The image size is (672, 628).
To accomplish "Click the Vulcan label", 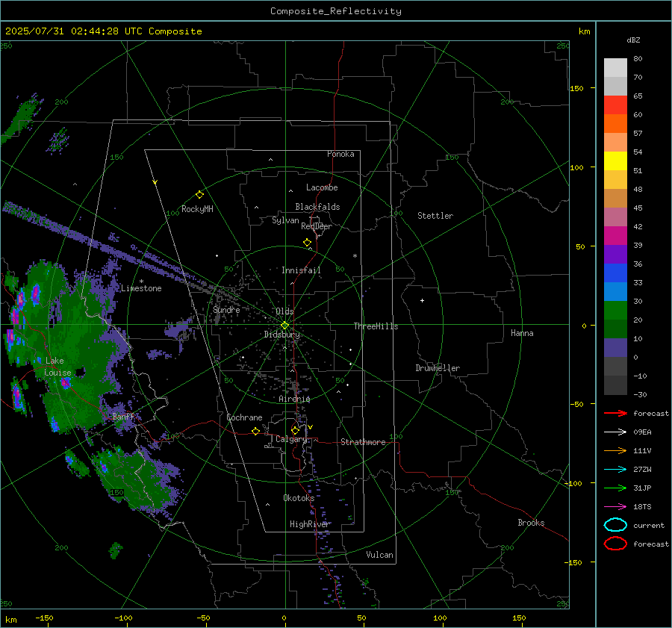I will click(379, 555).
